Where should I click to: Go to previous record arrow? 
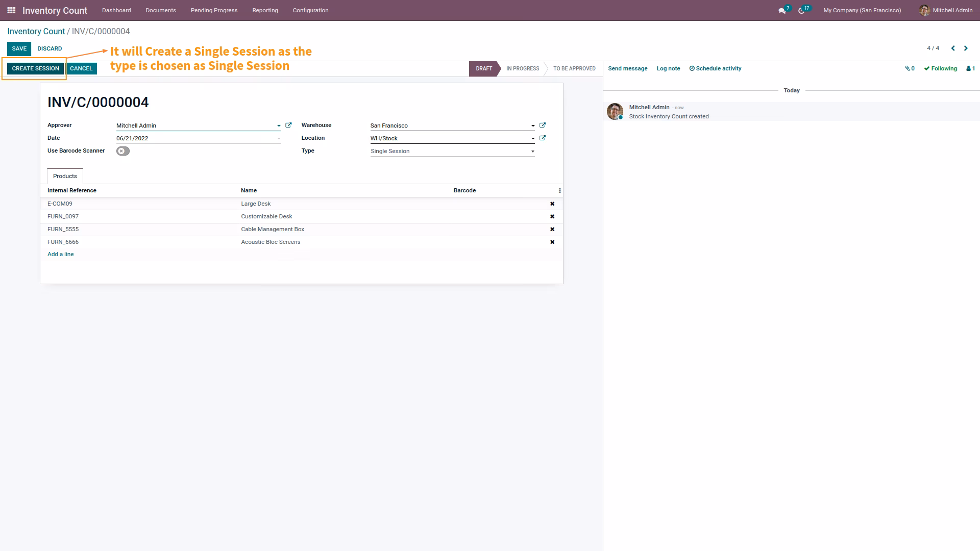click(x=953, y=48)
